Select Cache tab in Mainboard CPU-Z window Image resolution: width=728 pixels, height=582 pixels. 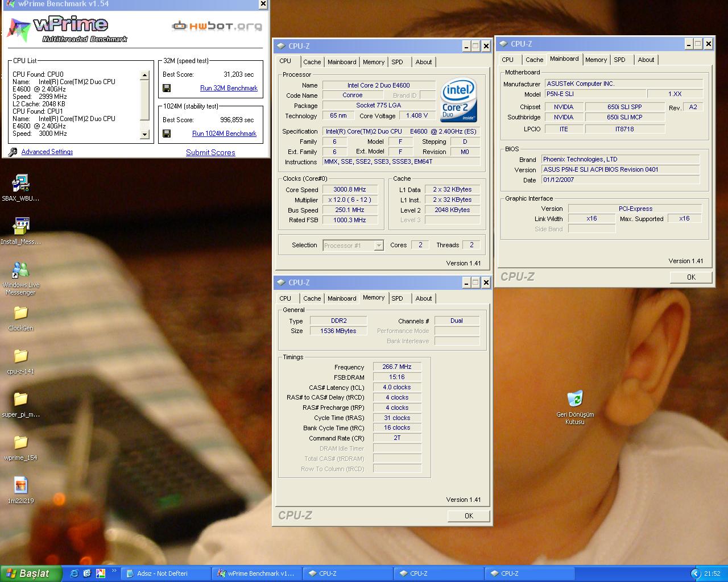(534, 60)
